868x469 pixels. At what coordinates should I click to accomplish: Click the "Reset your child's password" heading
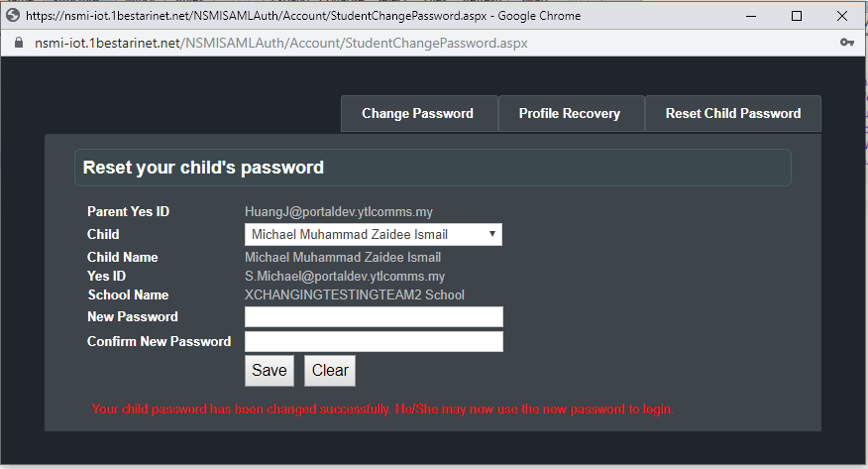pos(203,168)
